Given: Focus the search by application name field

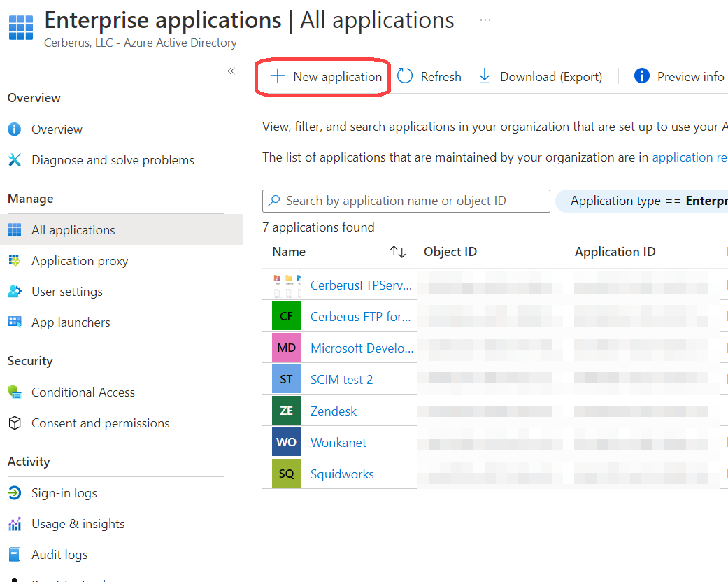Looking at the screenshot, I should [x=406, y=201].
